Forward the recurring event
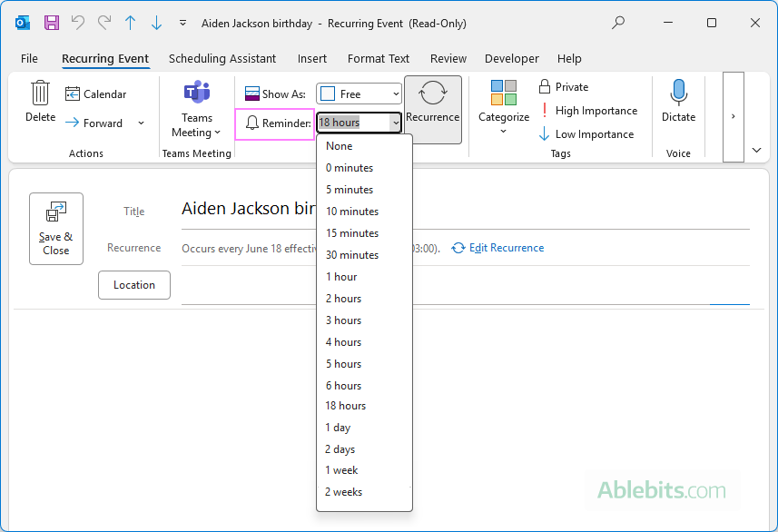This screenshot has width=778, height=532. pos(94,123)
